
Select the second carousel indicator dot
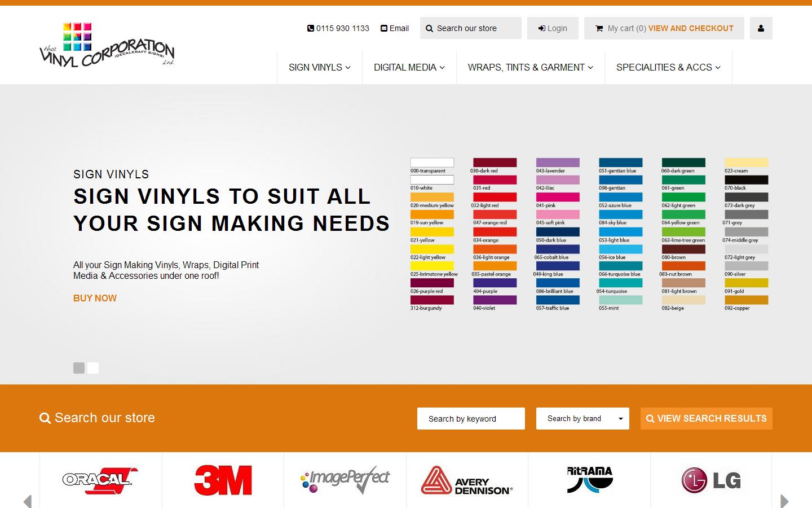click(93, 368)
